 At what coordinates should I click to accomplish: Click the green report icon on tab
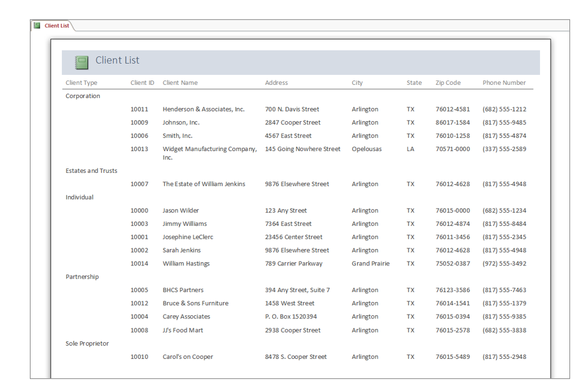(x=37, y=26)
